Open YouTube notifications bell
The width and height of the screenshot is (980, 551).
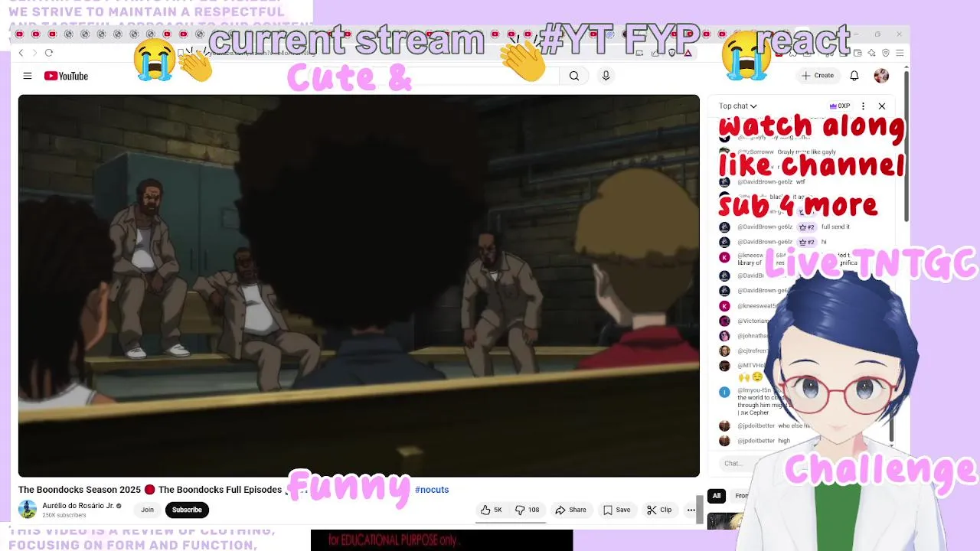coord(854,75)
